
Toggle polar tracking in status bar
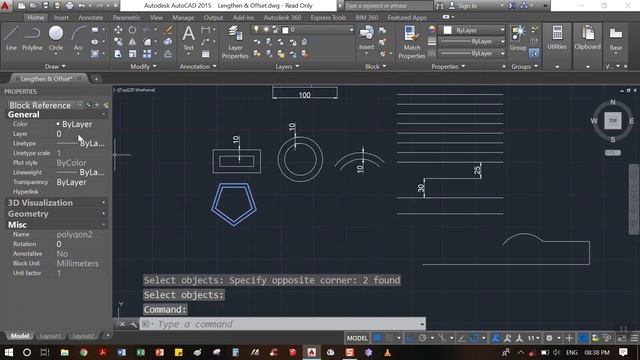tap(422, 338)
